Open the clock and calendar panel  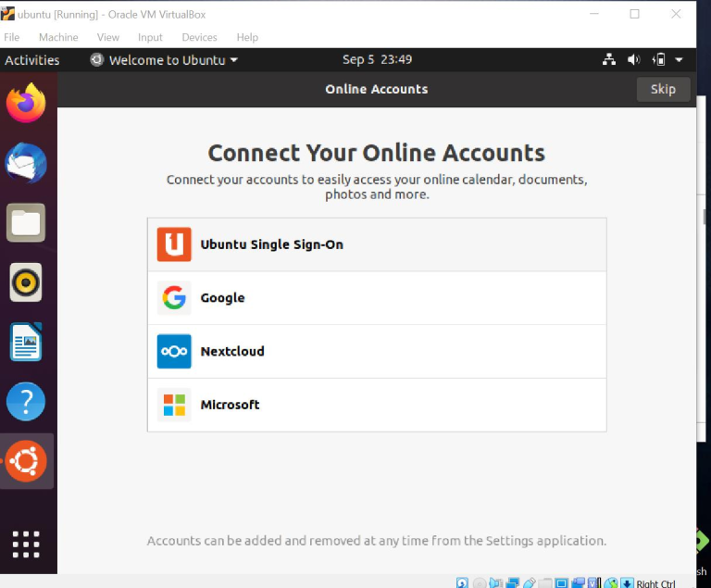pos(377,60)
